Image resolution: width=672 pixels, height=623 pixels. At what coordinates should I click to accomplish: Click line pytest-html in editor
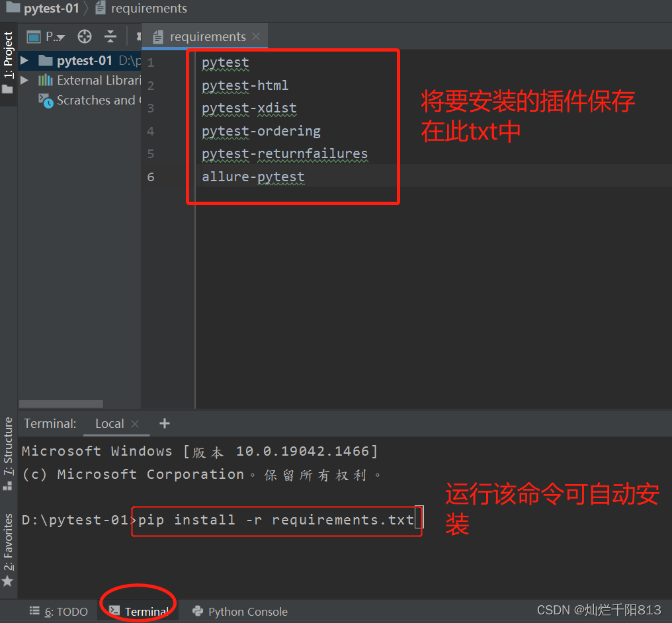245,85
